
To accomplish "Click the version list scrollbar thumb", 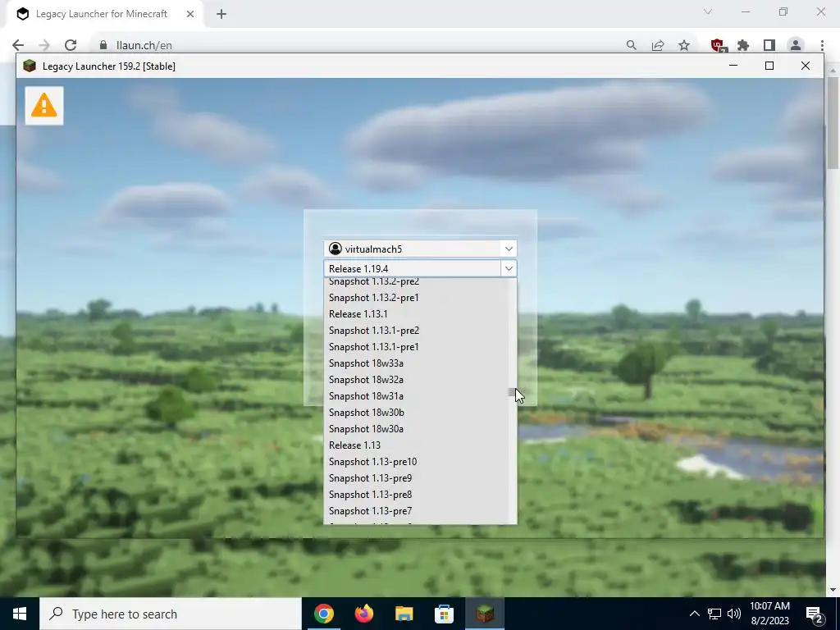I will click(x=512, y=393).
